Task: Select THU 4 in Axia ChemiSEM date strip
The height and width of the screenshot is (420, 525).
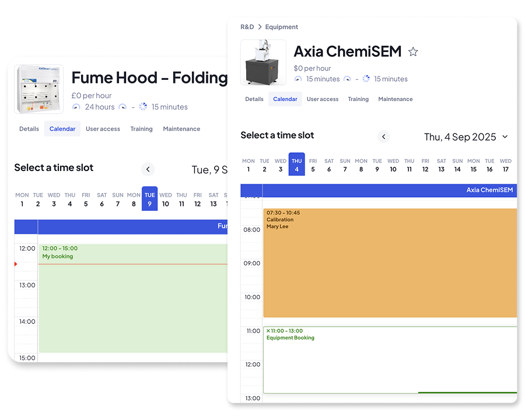Action: click(x=297, y=164)
